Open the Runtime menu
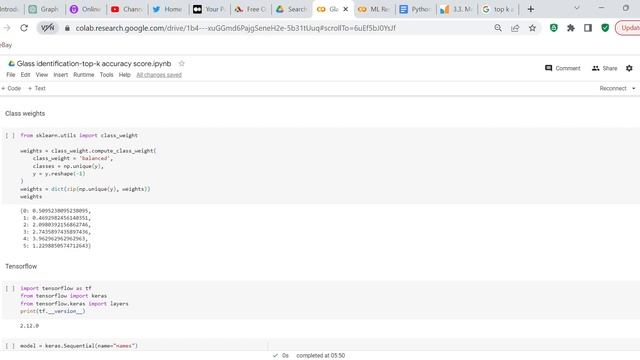This screenshot has width=640, height=360. tap(84, 75)
